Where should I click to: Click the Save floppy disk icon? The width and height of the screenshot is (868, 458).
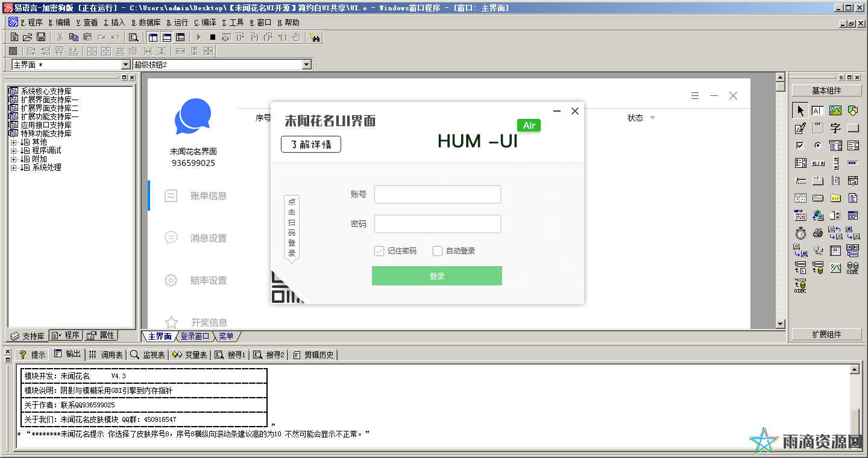pos(40,37)
